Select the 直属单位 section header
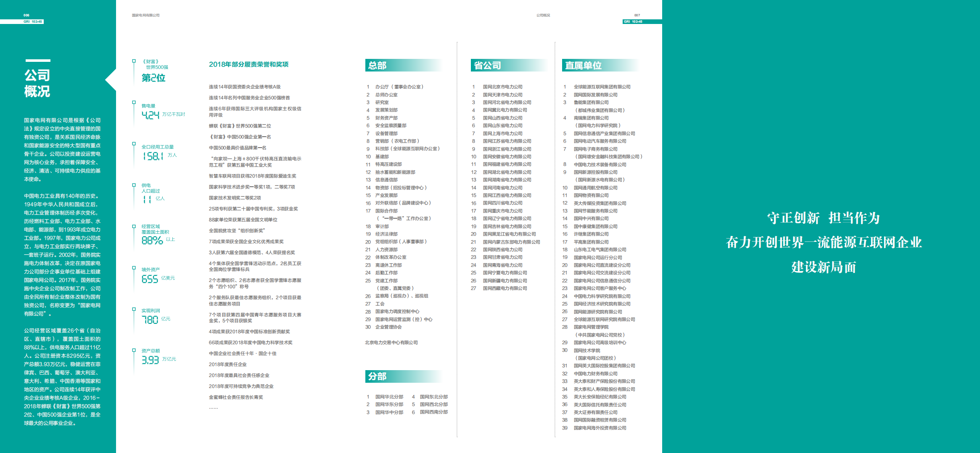Viewport: 980px width, 453px height. click(583, 66)
